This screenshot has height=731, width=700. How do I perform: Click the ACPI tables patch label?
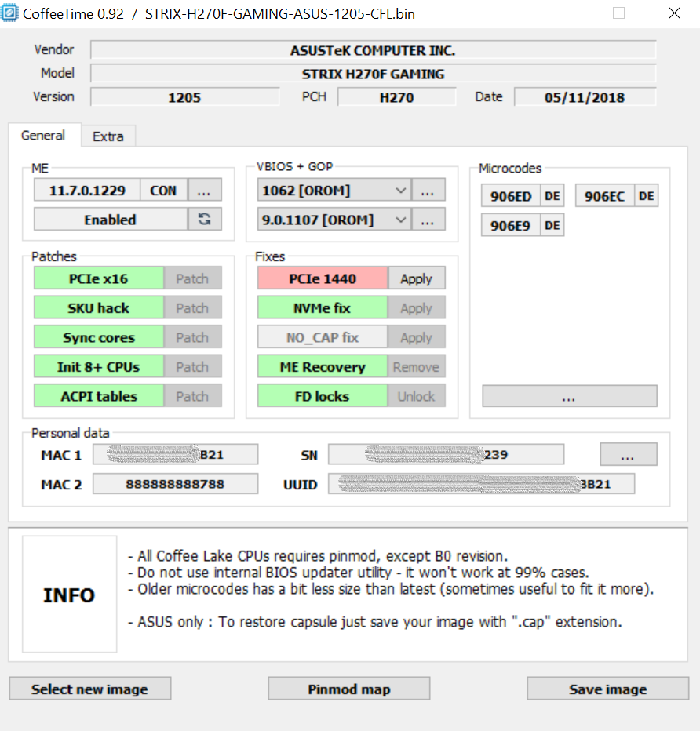(98, 396)
